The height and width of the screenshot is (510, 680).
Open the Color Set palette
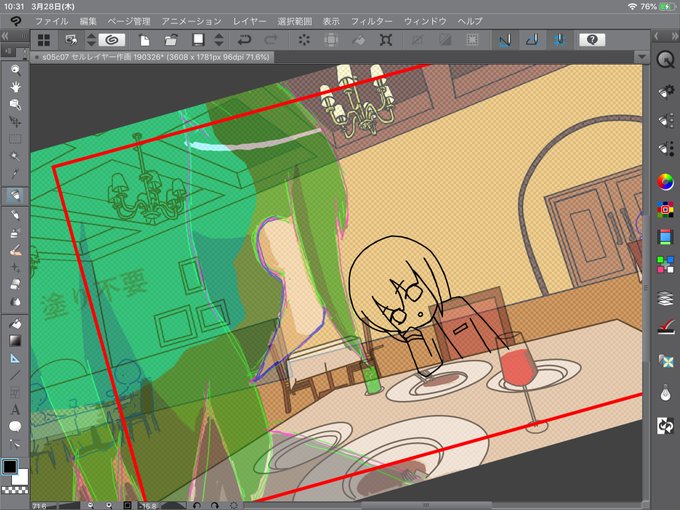coord(665,209)
